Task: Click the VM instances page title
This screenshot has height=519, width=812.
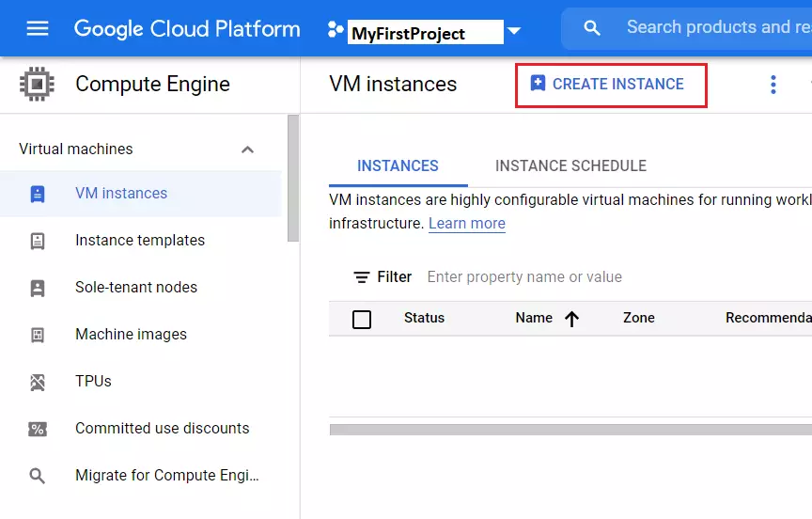Action: point(393,84)
